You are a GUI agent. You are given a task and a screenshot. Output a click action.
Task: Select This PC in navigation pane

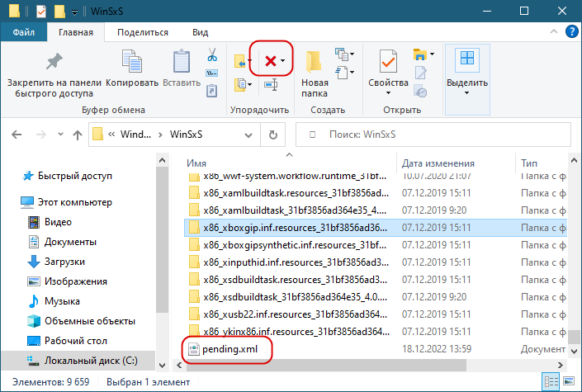pyautogui.click(x=74, y=202)
